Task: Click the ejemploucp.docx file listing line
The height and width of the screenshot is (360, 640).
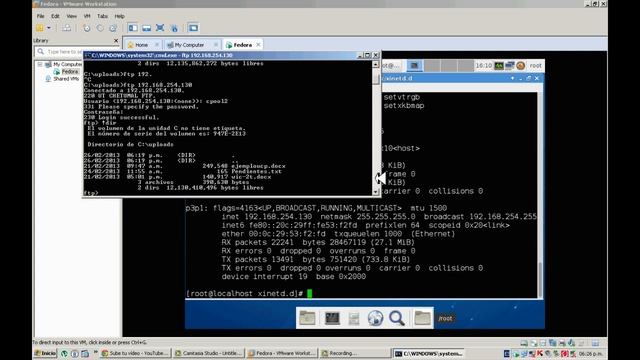Action: point(184,166)
